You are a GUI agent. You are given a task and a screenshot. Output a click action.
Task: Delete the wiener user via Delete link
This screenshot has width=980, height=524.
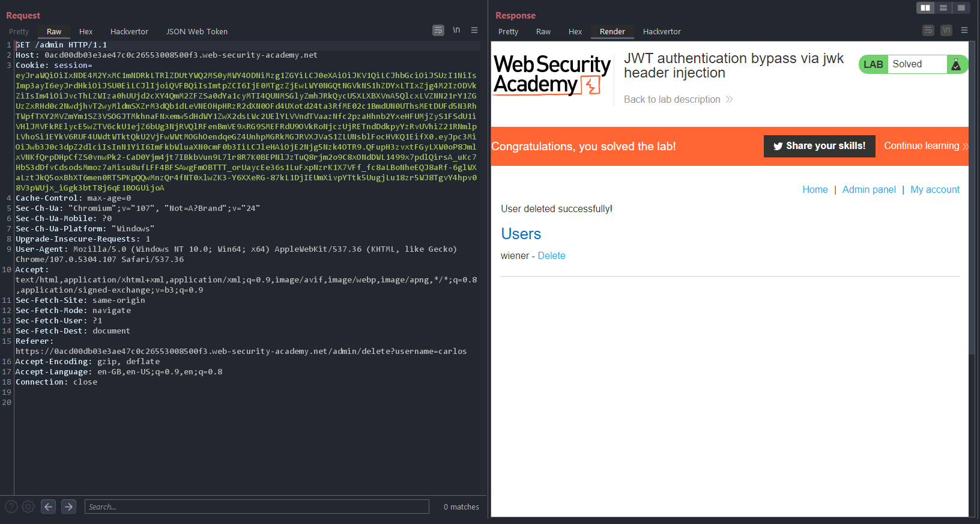coord(551,256)
